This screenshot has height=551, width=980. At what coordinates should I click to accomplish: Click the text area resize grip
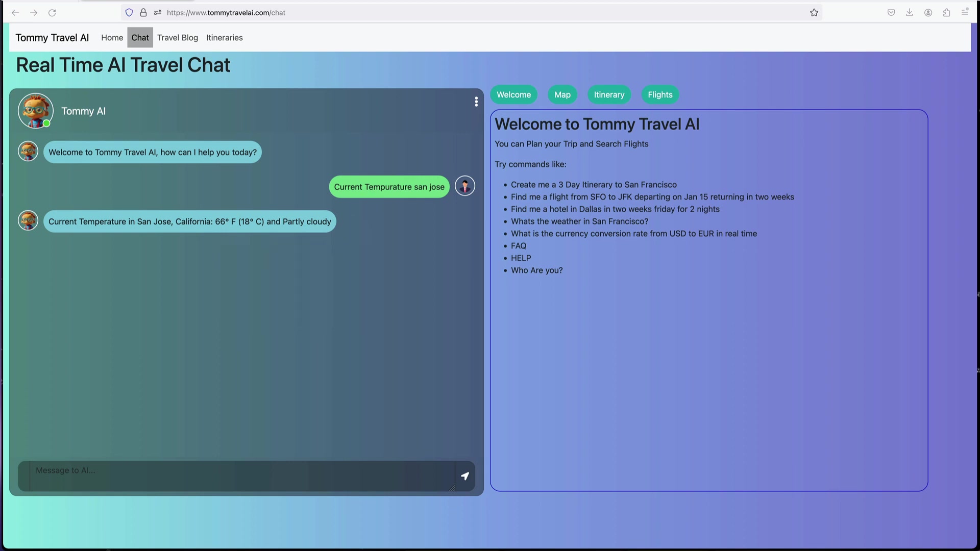[451, 488]
